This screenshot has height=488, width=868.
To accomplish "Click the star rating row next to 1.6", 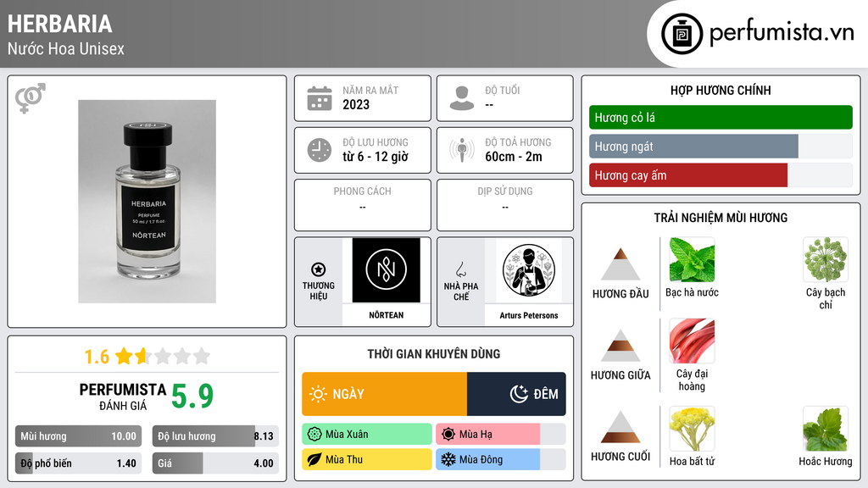I will [163, 356].
